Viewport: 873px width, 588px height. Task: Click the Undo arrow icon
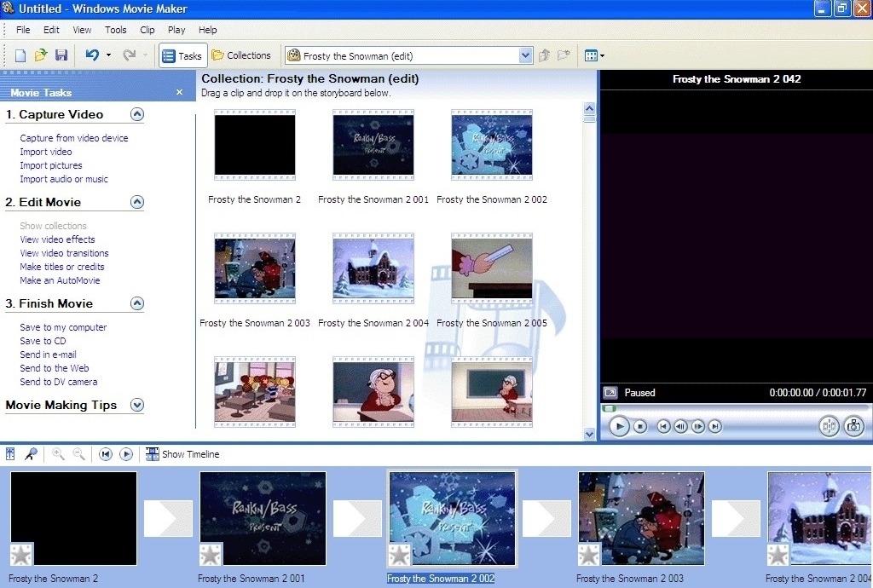[x=92, y=55]
